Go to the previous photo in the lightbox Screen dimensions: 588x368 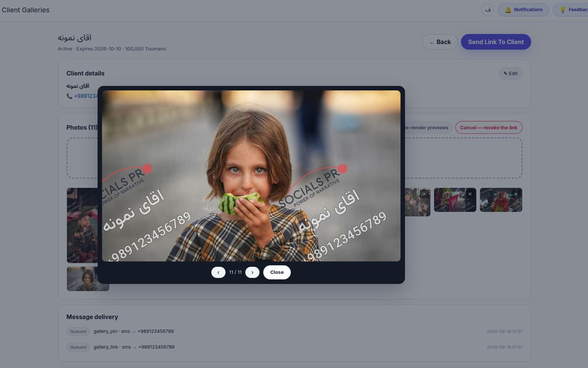pyautogui.click(x=218, y=272)
